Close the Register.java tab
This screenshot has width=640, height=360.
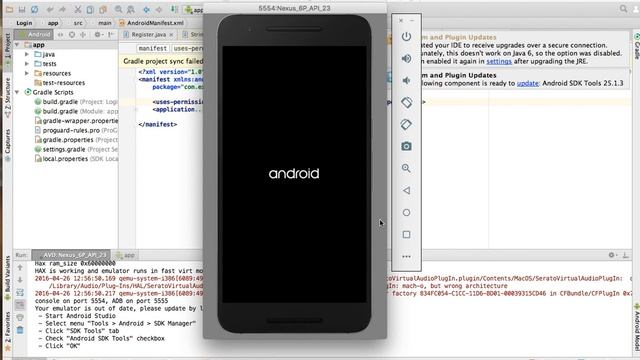tap(171, 35)
